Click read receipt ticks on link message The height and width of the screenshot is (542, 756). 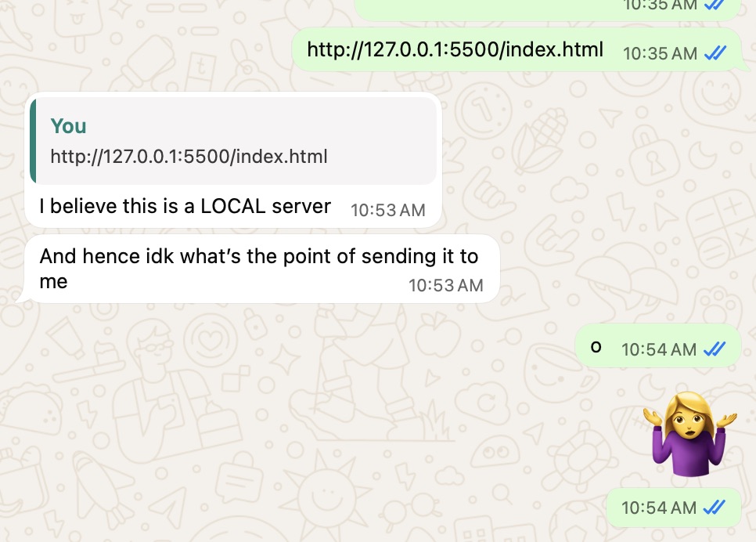[x=715, y=53]
